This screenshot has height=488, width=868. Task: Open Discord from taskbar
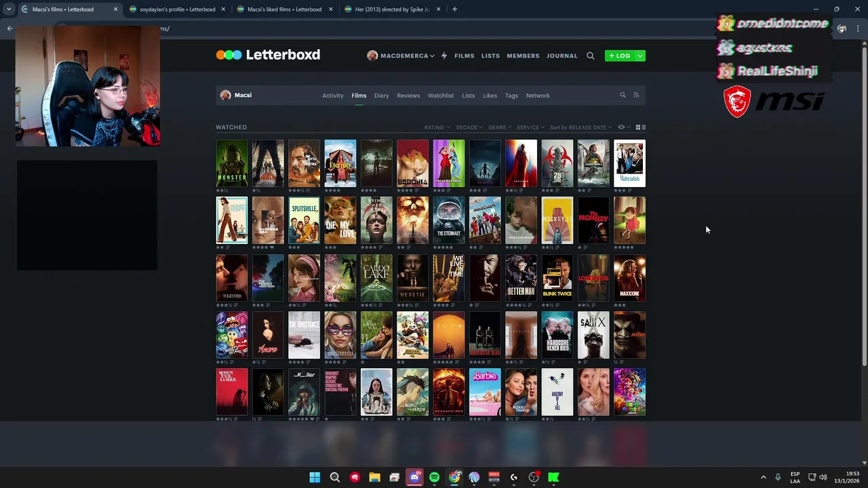[x=414, y=477]
